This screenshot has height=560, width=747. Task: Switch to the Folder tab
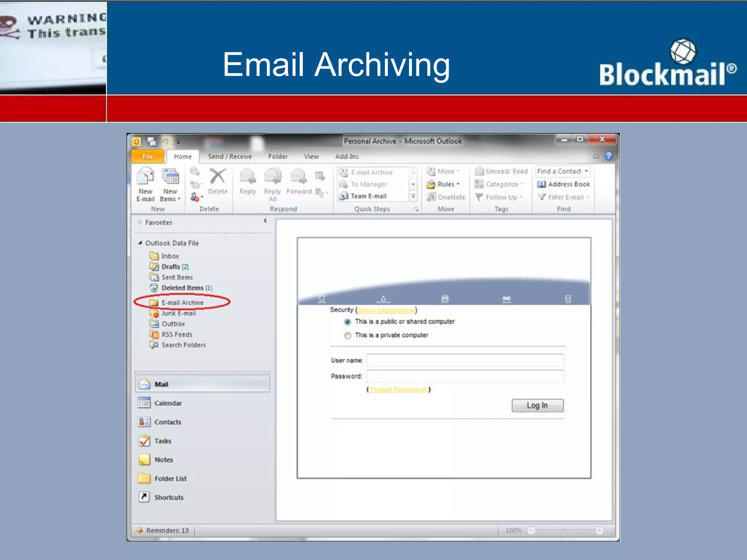pyautogui.click(x=278, y=156)
